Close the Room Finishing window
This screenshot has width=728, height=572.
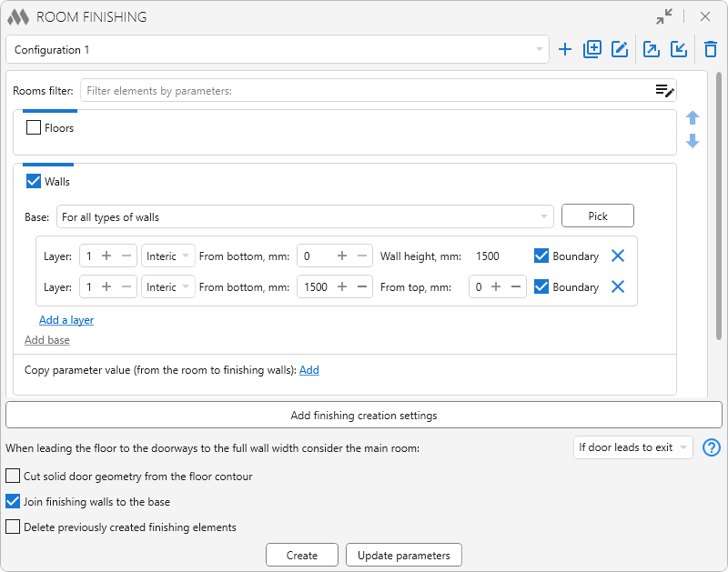(x=704, y=16)
